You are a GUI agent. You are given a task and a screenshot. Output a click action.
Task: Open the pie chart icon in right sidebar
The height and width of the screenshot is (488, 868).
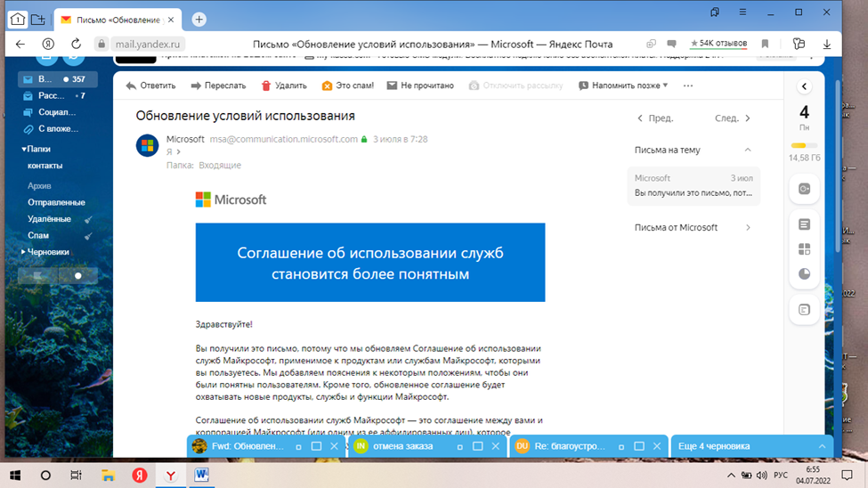click(x=804, y=273)
